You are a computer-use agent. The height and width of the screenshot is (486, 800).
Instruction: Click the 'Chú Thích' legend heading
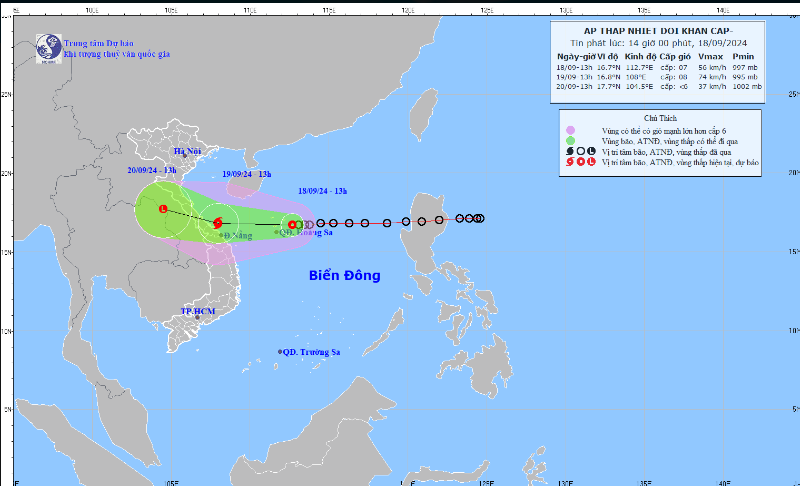click(x=660, y=118)
